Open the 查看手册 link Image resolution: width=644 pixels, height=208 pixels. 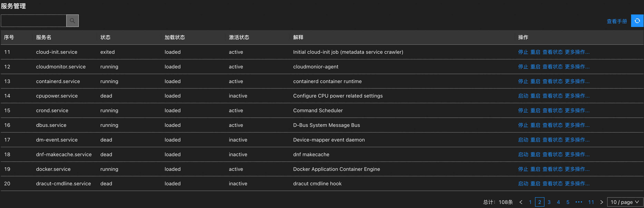pos(617,22)
